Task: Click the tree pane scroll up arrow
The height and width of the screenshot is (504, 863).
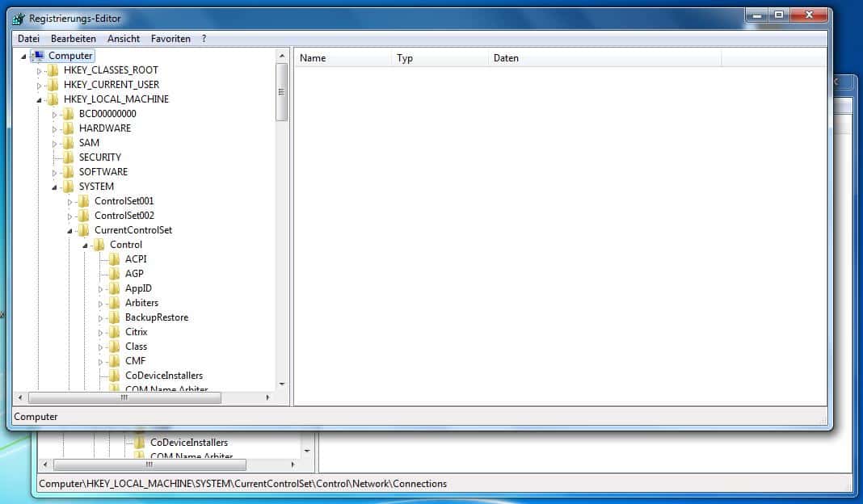Action: click(x=282, y=56)
